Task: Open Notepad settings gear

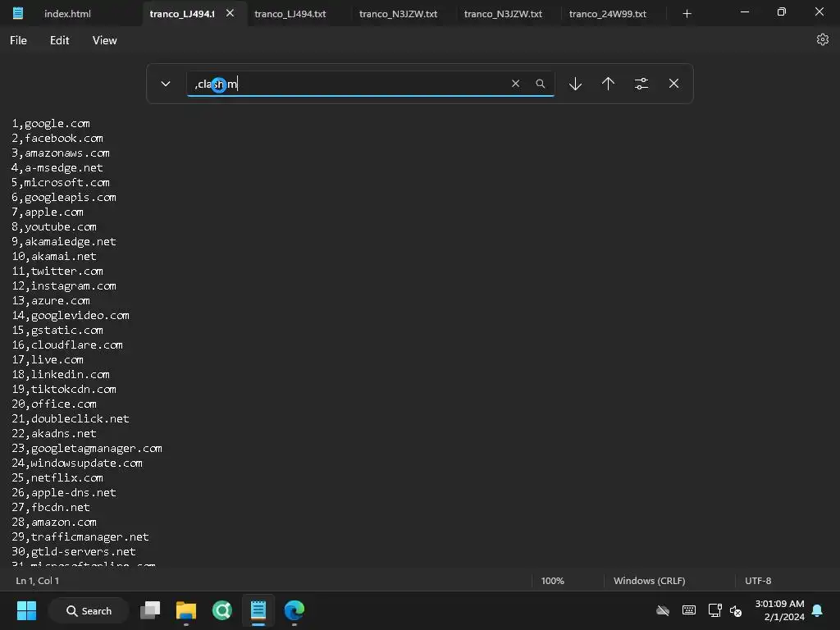Action: (x=822, y=39)
